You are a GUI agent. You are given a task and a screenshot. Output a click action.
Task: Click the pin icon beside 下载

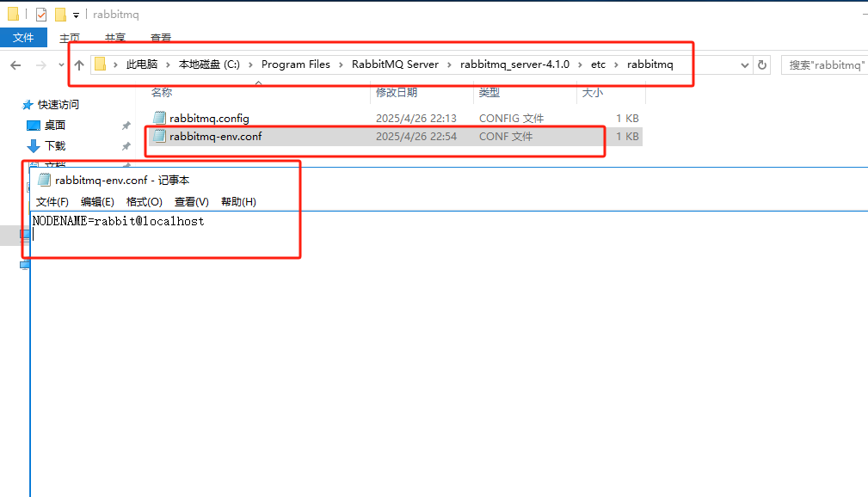tap(126, 146)
